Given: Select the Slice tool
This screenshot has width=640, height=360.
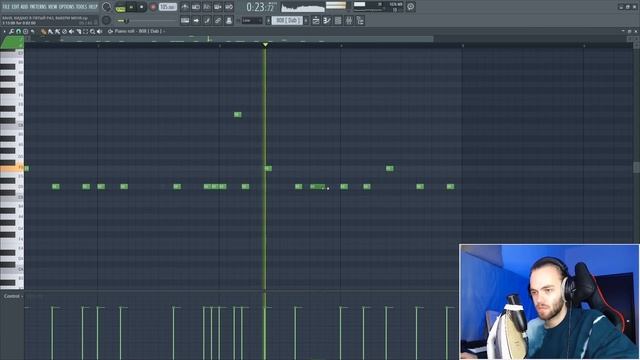Looking at the screenshot, I should coord(79,31).
